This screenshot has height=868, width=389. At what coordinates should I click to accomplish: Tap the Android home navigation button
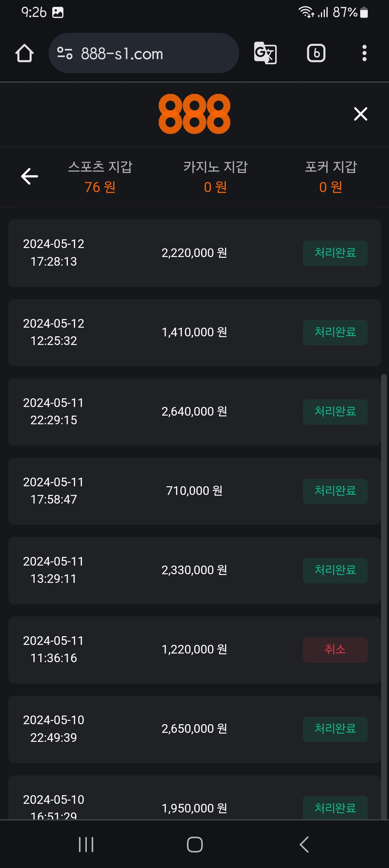point(194,844)
